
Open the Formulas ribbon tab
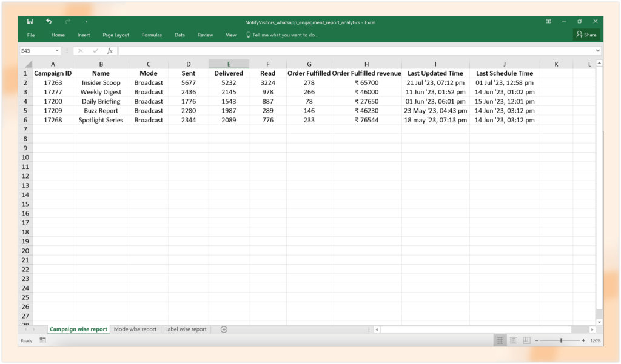pos(152,35)
